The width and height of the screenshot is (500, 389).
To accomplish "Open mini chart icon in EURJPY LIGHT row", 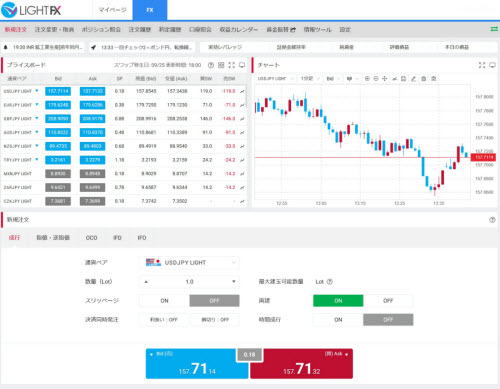I will [242, 105].
